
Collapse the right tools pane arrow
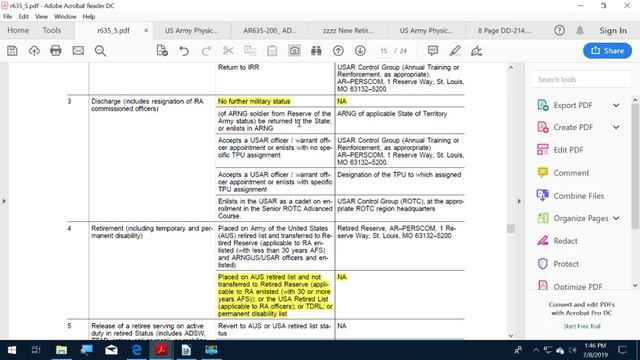coord(519,201)
